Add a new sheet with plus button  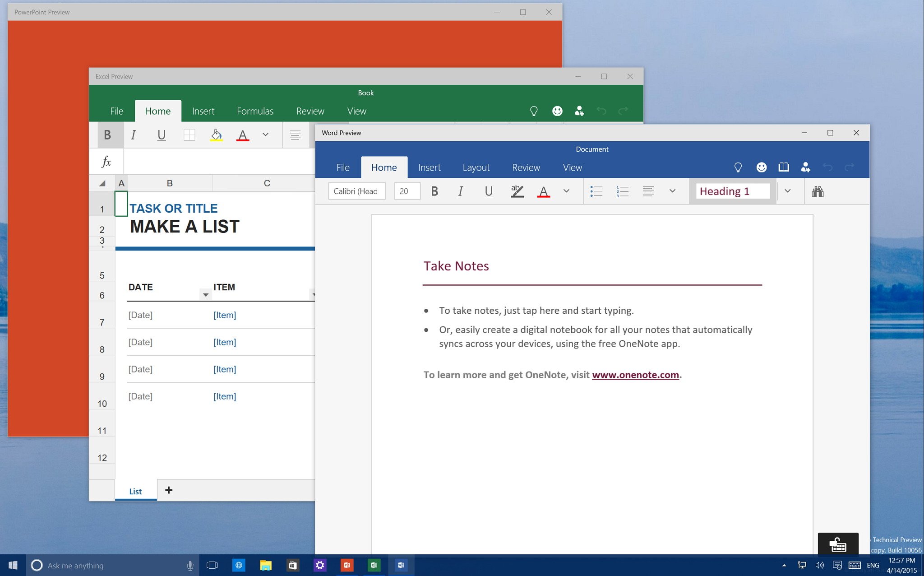point(169,490)
